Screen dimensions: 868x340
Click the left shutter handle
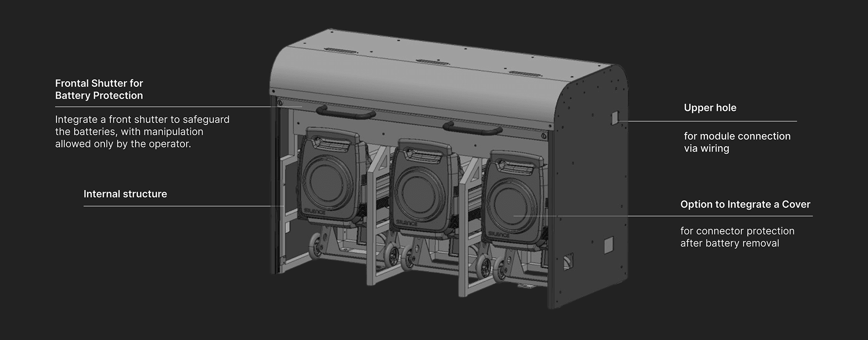346,112
